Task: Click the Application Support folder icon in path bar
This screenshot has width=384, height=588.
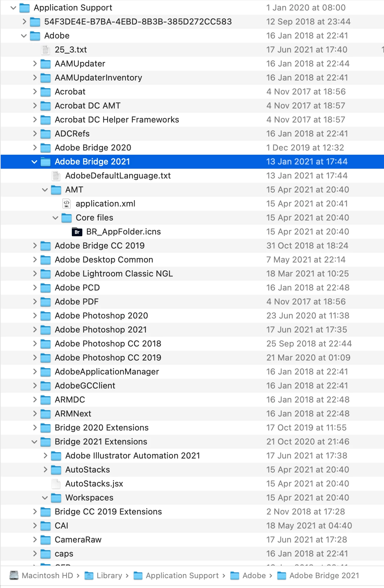Action: click(138, 576)
